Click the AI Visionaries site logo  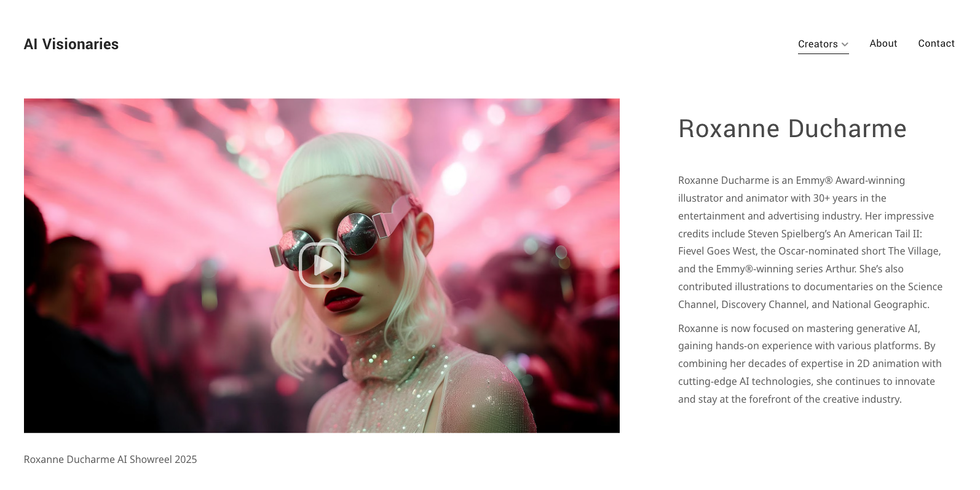point(71,44)
